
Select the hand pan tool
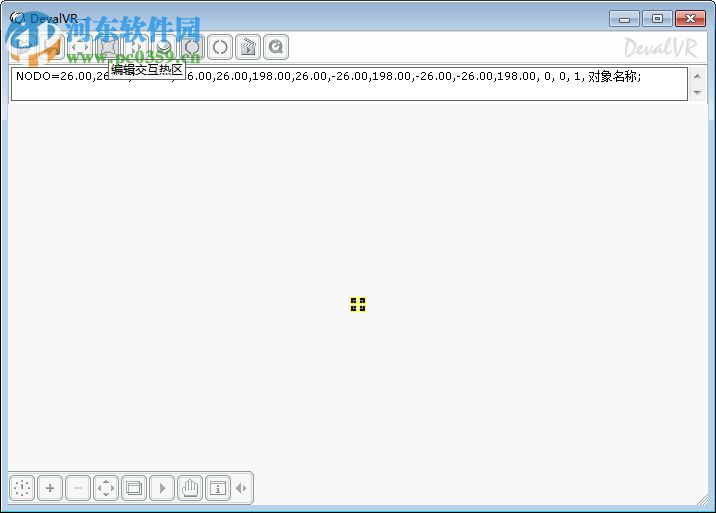coord(190,488)
